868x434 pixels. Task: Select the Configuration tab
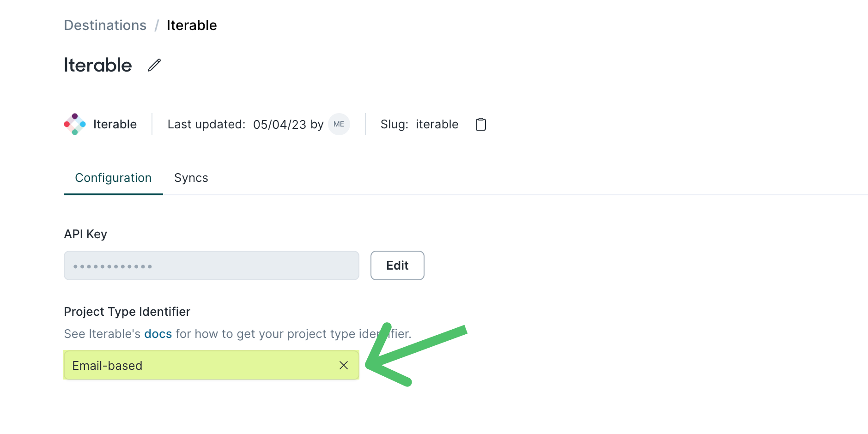113,178
